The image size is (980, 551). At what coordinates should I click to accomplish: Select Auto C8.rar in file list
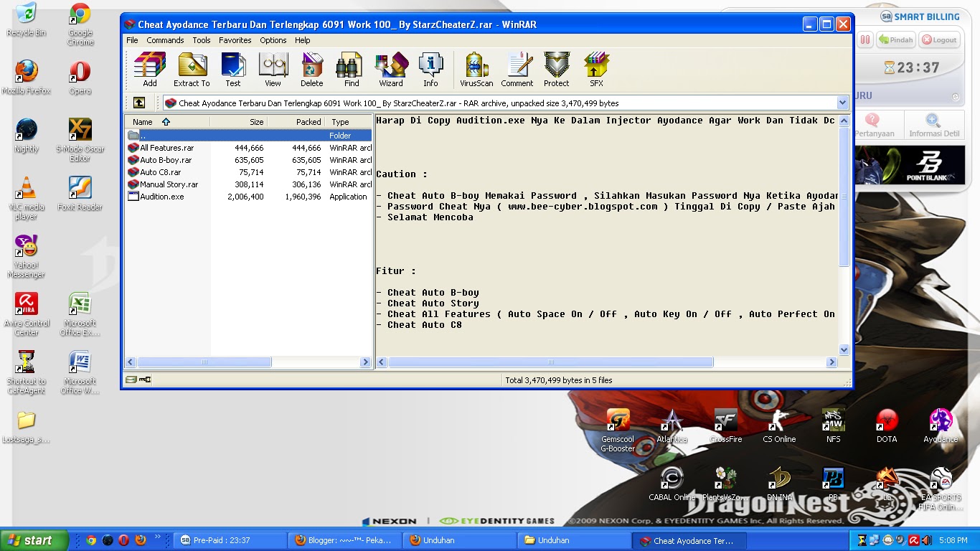coord(161,172)
